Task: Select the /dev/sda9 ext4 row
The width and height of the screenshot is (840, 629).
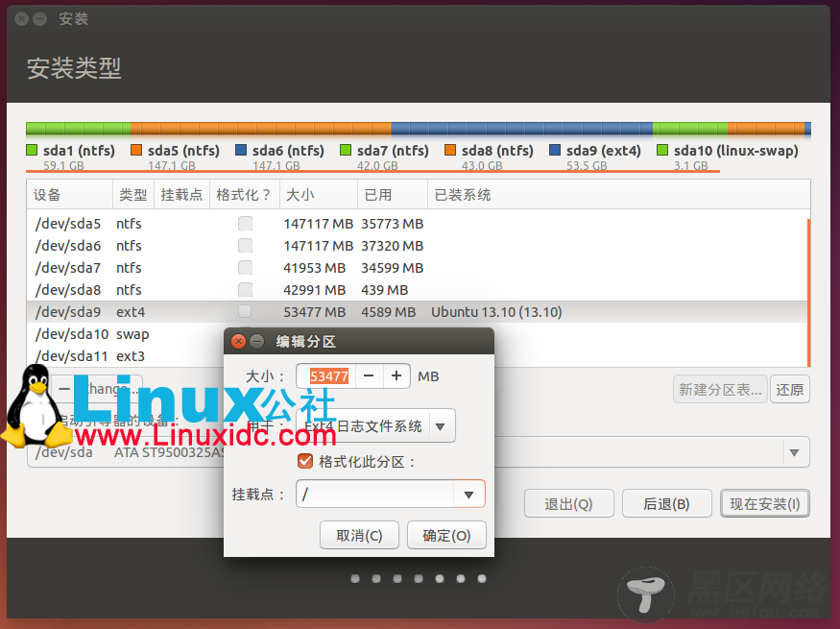Action: [417, 311]
